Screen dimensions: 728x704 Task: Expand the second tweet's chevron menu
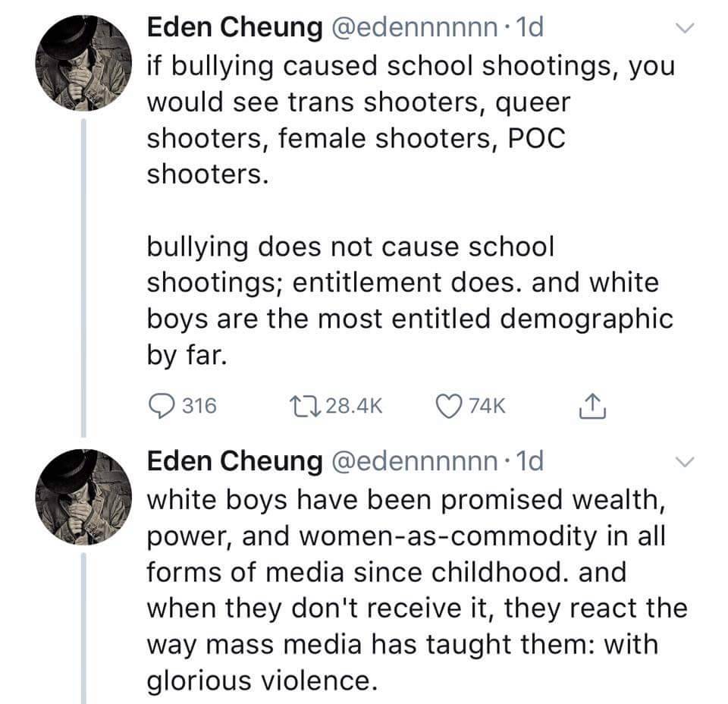point(684,462)
